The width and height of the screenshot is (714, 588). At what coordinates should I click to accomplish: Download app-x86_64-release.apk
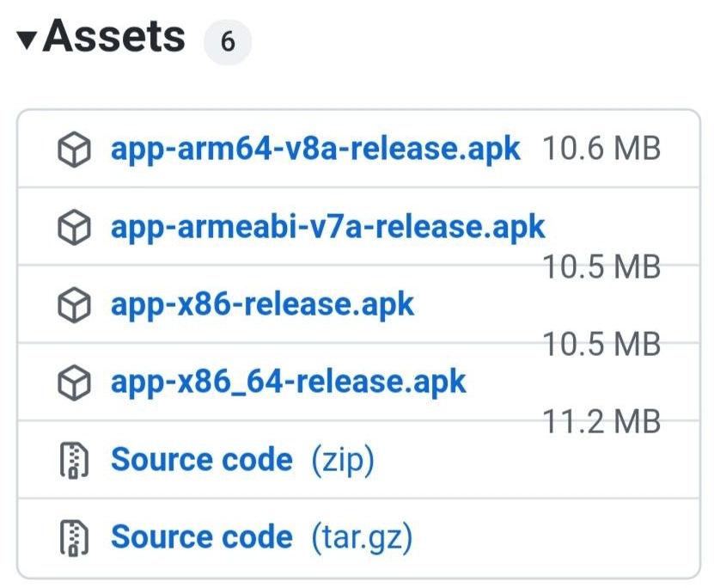tap(289, 383)
